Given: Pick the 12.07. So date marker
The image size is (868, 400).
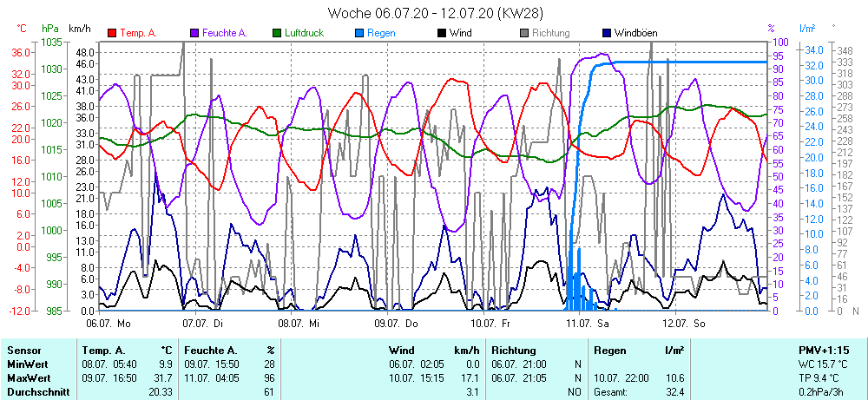Looking at the screenshot, I should click(x=682, y=323).
